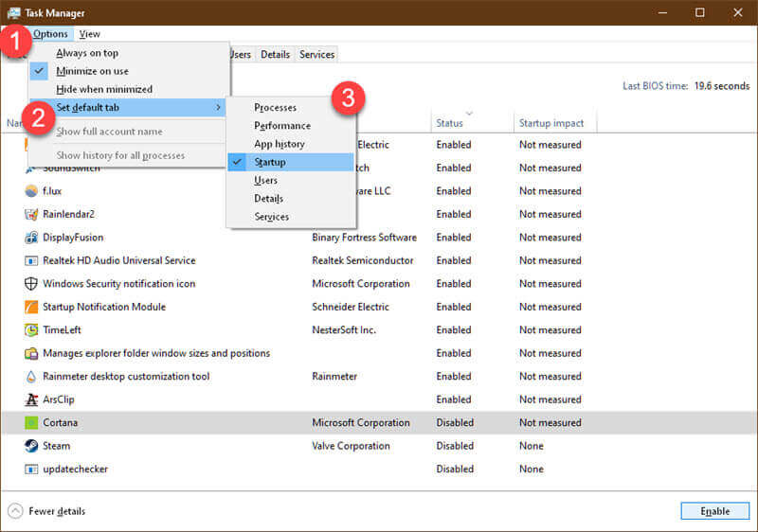Click the Realtek HD Audio icon
This screenshot has height=532, width=758.
[x=31, y=260]
